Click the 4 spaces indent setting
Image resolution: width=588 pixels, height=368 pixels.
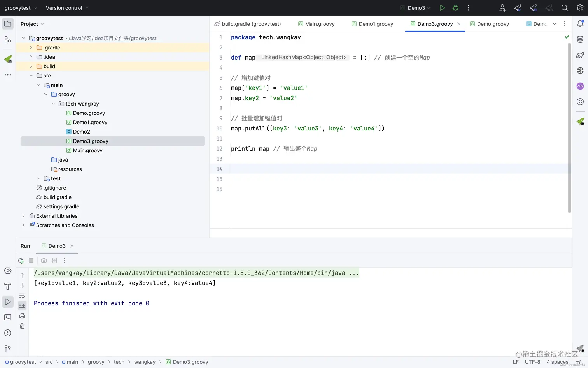tap(557, 362)
